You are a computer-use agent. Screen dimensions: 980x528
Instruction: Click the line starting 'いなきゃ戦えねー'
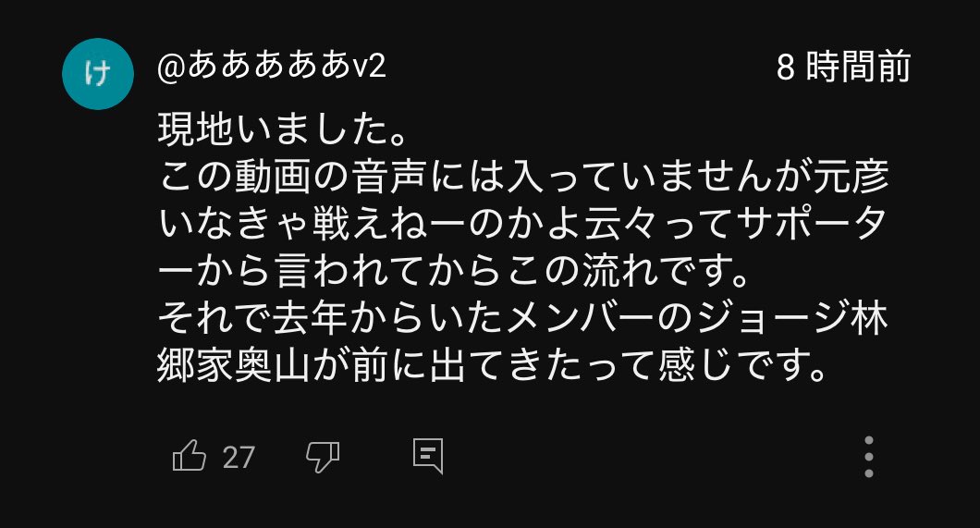point(522,223)
